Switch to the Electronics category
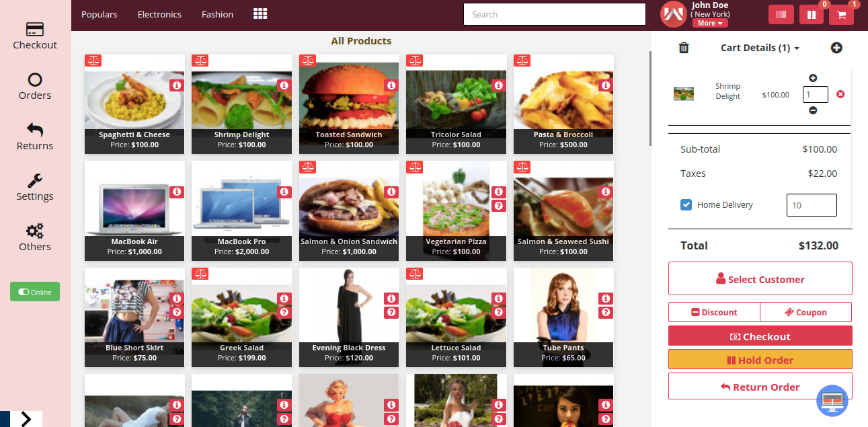 point(159,13)
